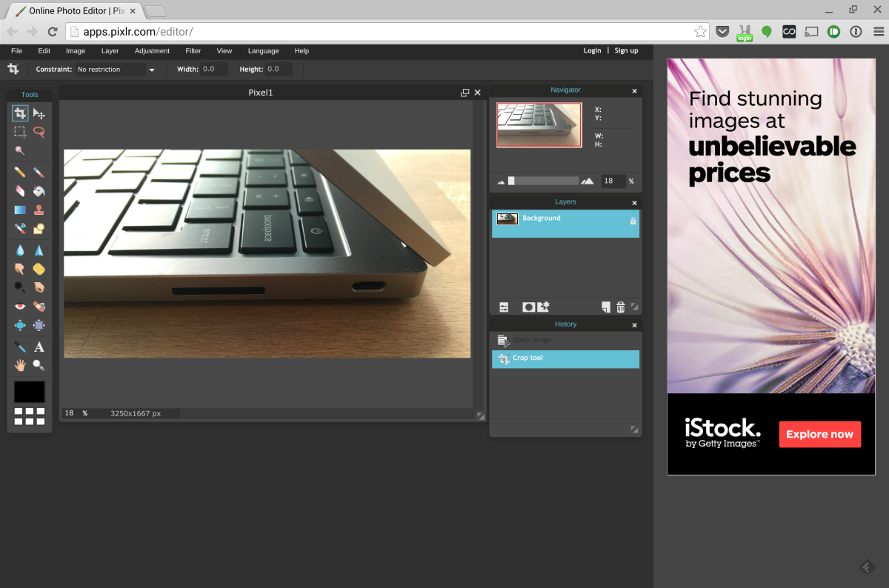Click Explore now in iStock ad
The height and width of the screenshot is (588, 889).
point(819,434)
